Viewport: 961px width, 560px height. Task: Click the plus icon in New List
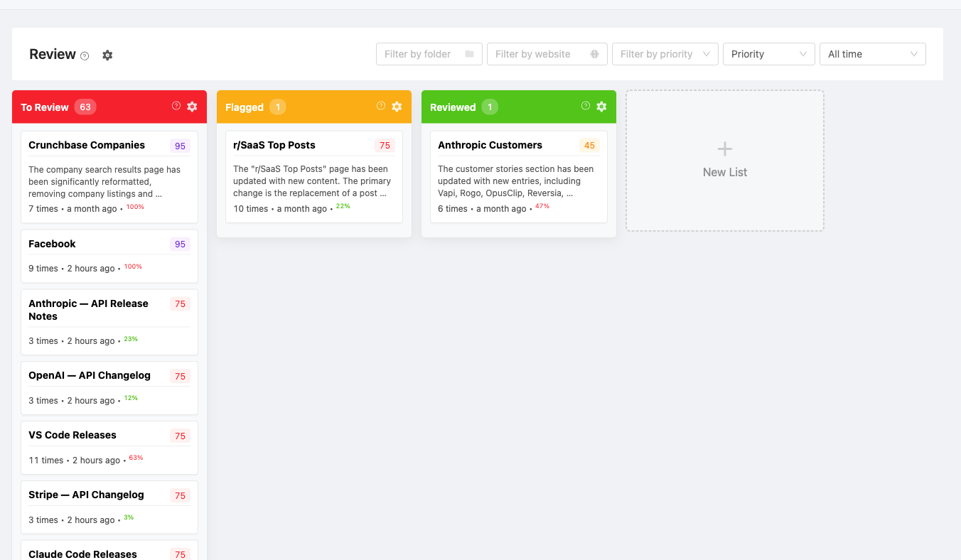(x=725, y=149)
